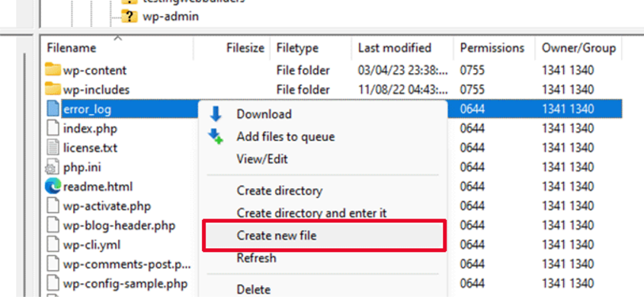
Task: Select the index.php file name
Action: 91,129
